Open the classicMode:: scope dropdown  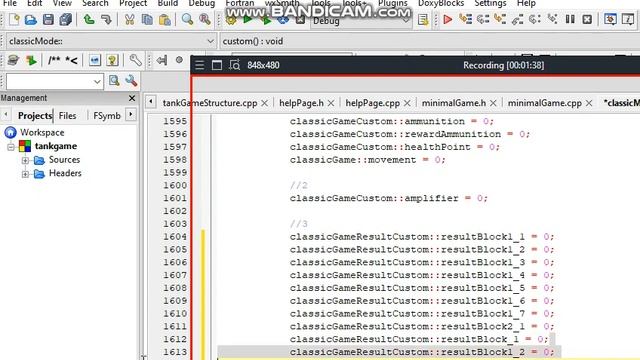(x=210, y=41)
